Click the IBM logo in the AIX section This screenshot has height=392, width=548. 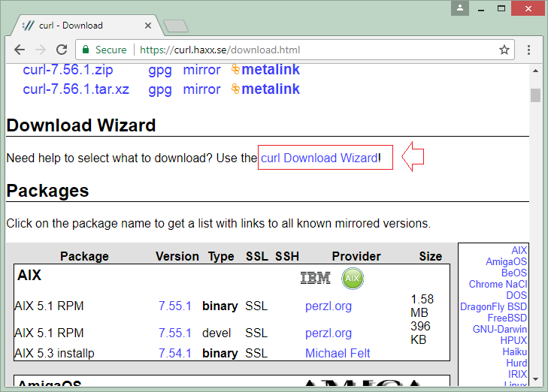click(315, 279)
